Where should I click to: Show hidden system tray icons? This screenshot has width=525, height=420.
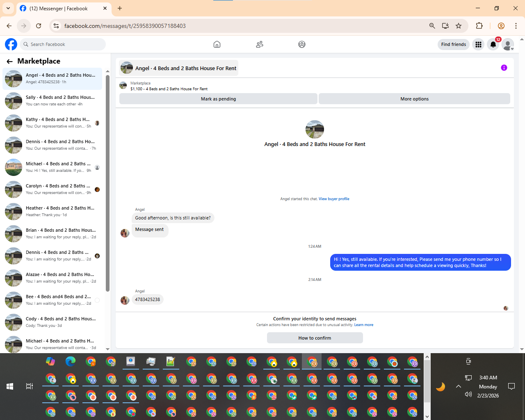459,386
